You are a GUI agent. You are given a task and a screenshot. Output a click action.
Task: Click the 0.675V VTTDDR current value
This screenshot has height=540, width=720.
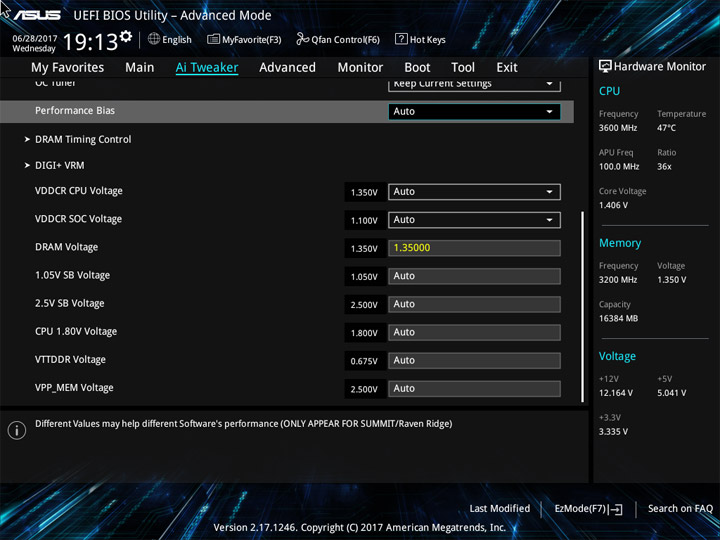[x=364, y=361]
